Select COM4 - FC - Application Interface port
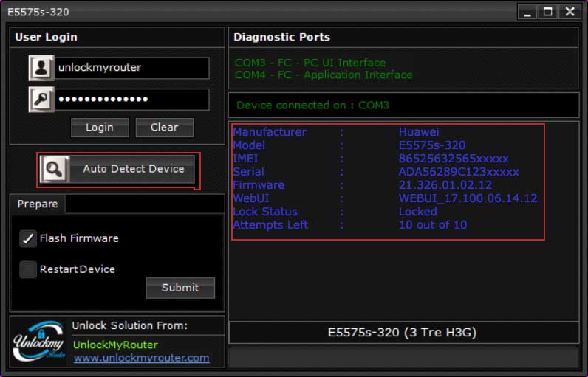This screenshot has width=588, height=377. 324,75
